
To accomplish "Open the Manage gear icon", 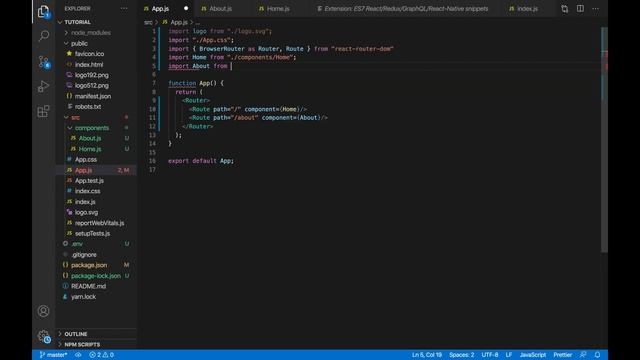I will [x=43, y=337].
